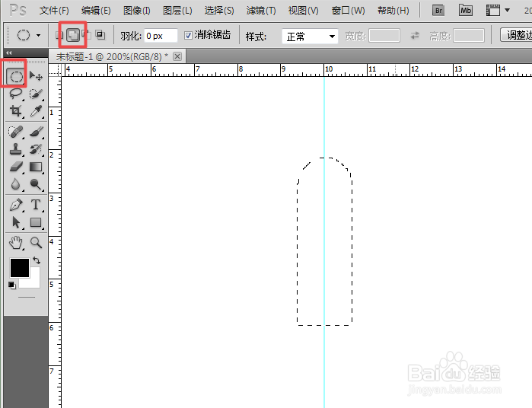The image size is (532, 408).
Task: Open the arrange documents dropdown
Action: 498,10
